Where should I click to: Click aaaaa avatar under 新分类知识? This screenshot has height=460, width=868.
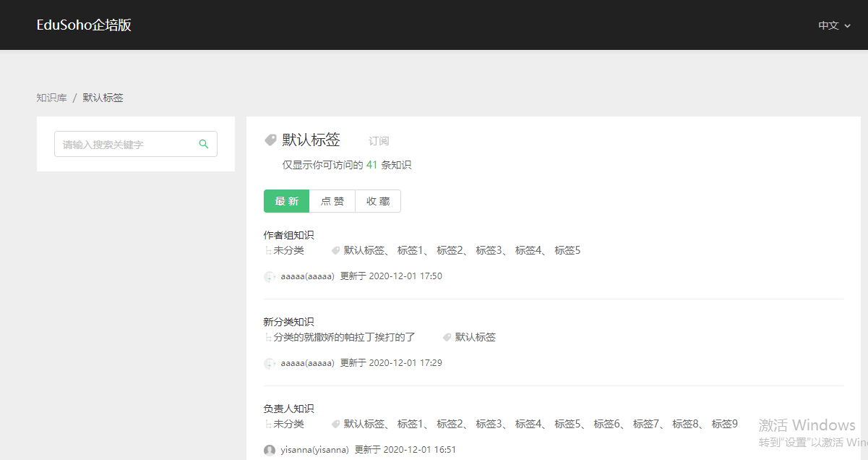(x=270, y=363)
